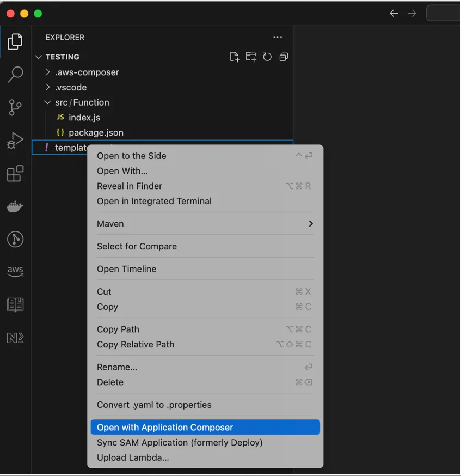Screen dimensions: 461x476
Task: Open the index.js file
Action: coord(163,118)
